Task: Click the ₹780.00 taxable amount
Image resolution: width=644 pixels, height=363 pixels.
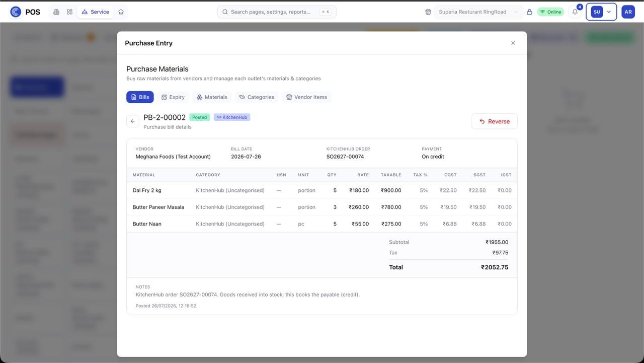Action: (x=391, y=207)
